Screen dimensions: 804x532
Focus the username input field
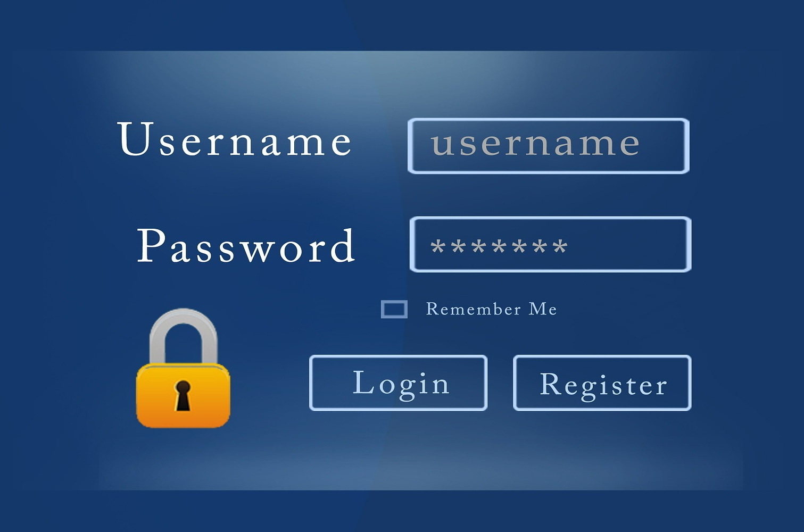(x=549, y=146)
